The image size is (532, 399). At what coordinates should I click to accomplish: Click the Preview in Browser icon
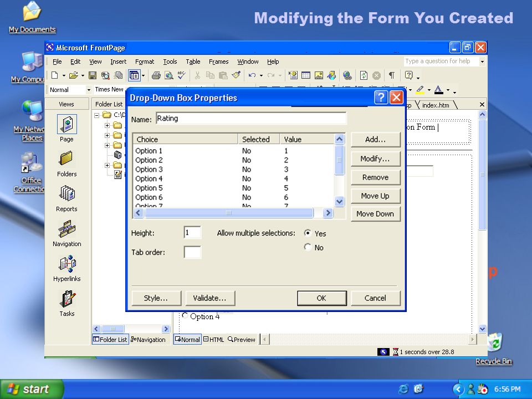[x=168, y=75]
